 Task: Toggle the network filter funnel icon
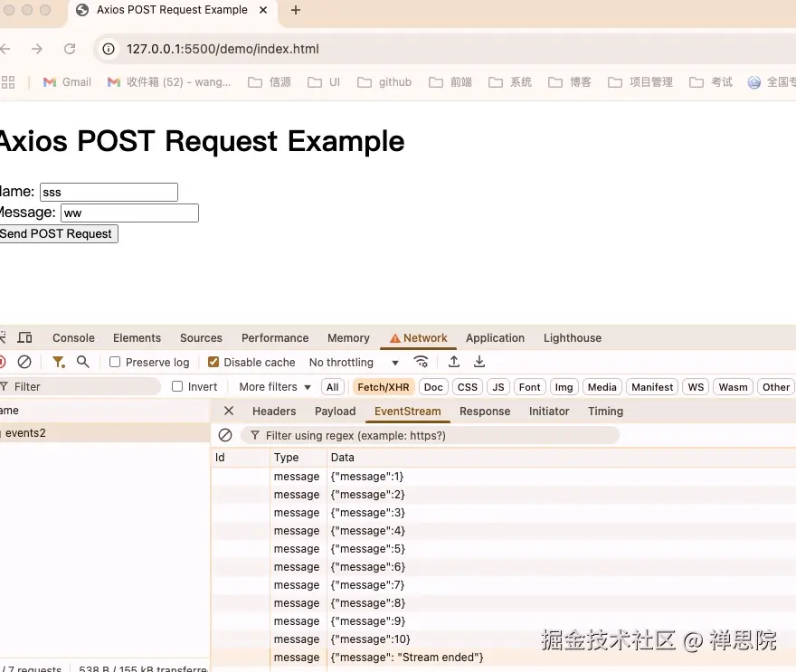[59, 362]
